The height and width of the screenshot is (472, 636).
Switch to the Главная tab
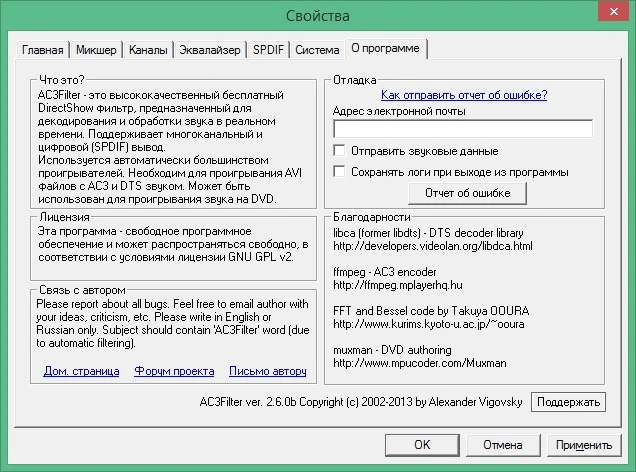pos(43,50)
